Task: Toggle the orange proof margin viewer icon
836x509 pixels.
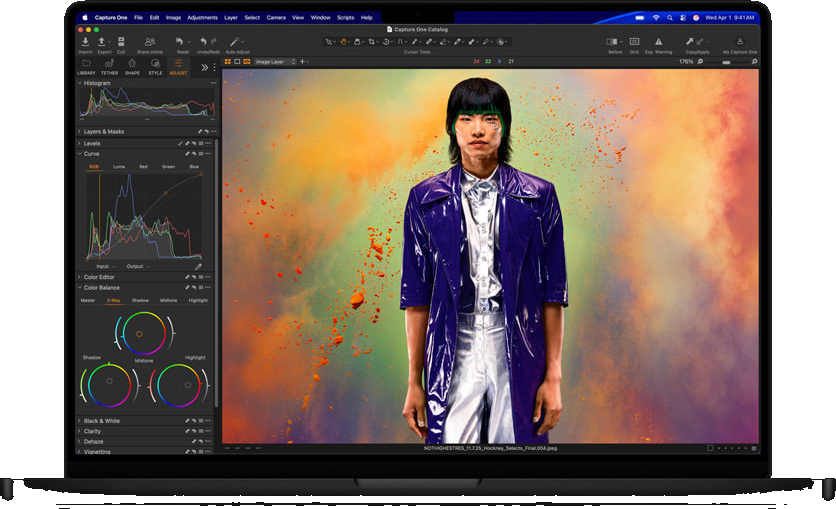Action: click(x=247, y=62)
